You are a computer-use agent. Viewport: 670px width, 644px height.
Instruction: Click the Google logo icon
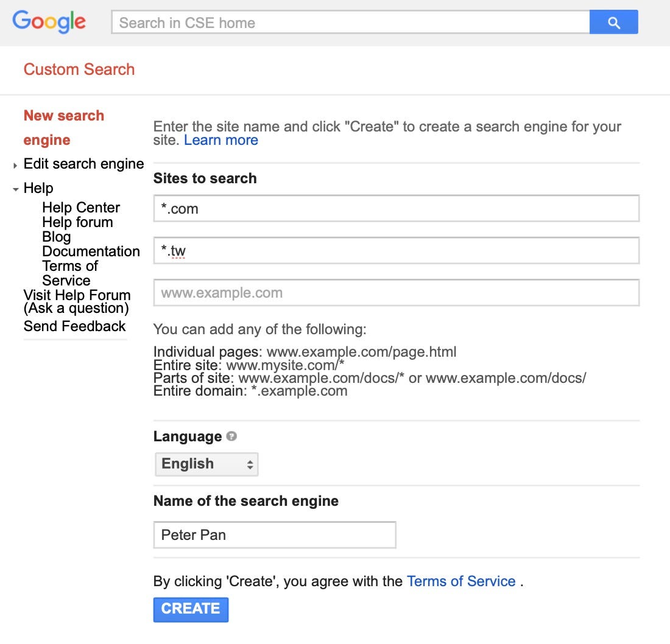(x=49, y=23)
